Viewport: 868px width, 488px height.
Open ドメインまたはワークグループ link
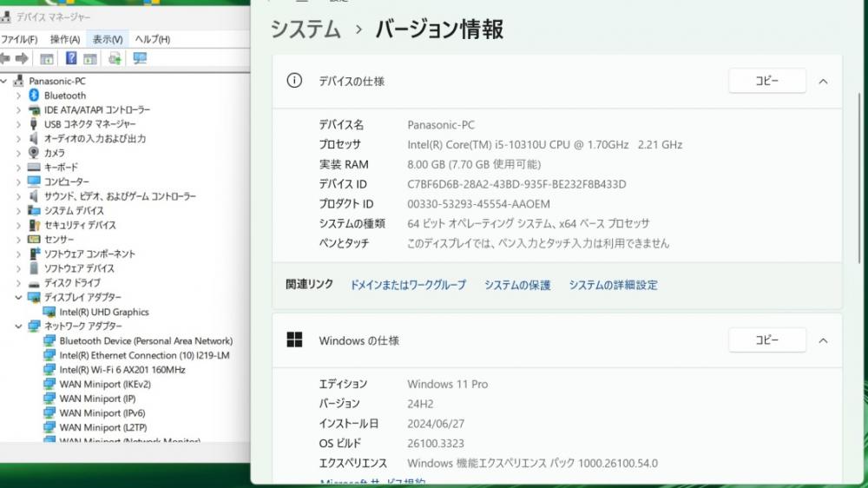coord(408,285)
